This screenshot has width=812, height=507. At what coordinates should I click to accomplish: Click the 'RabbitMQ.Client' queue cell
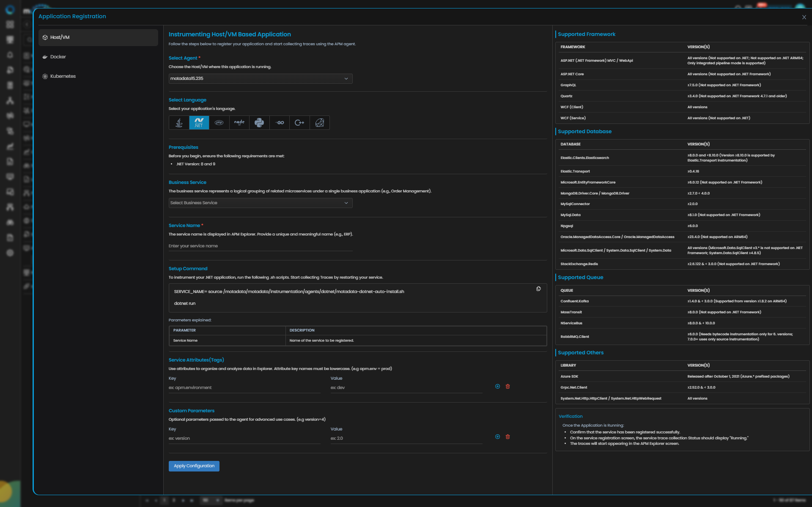[x=575, y=337]
